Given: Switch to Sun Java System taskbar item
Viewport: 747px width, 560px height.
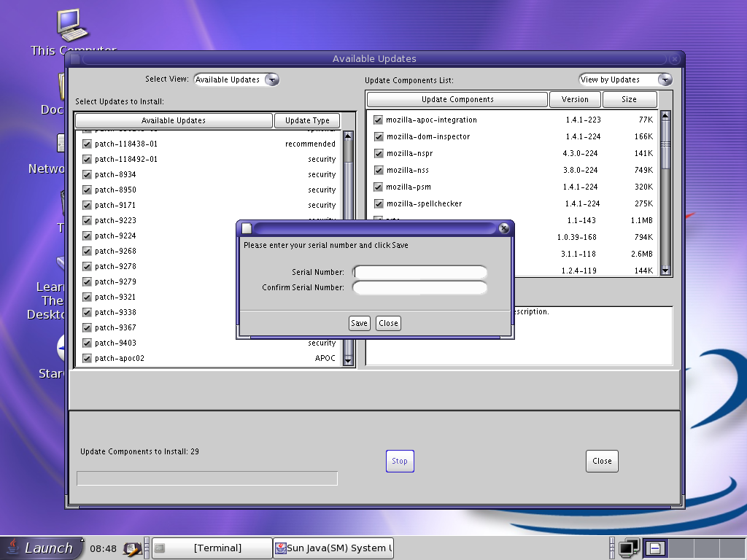Looking at the screenshot, I should (x=333, y=548).
